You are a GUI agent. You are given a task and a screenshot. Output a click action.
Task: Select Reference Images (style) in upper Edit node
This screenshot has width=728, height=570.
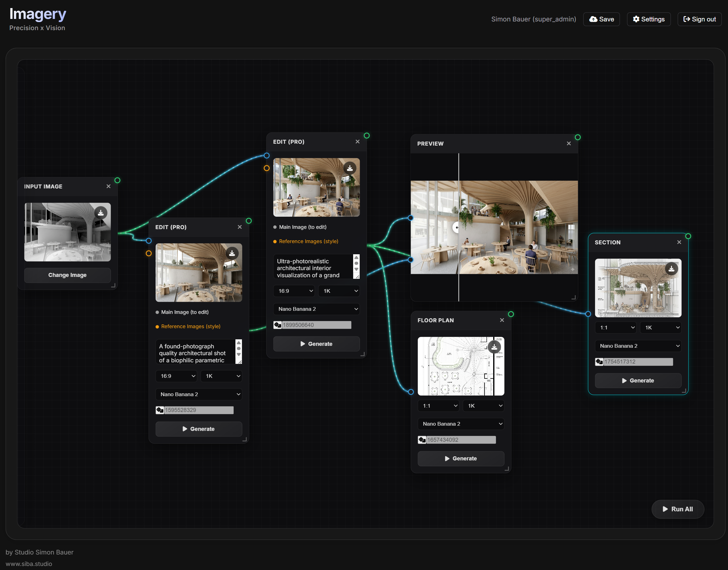coord(308,241)
